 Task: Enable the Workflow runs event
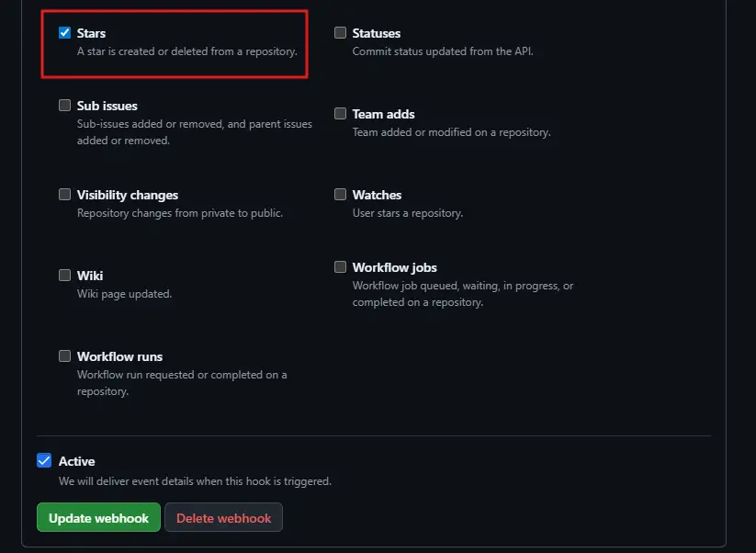64,355
